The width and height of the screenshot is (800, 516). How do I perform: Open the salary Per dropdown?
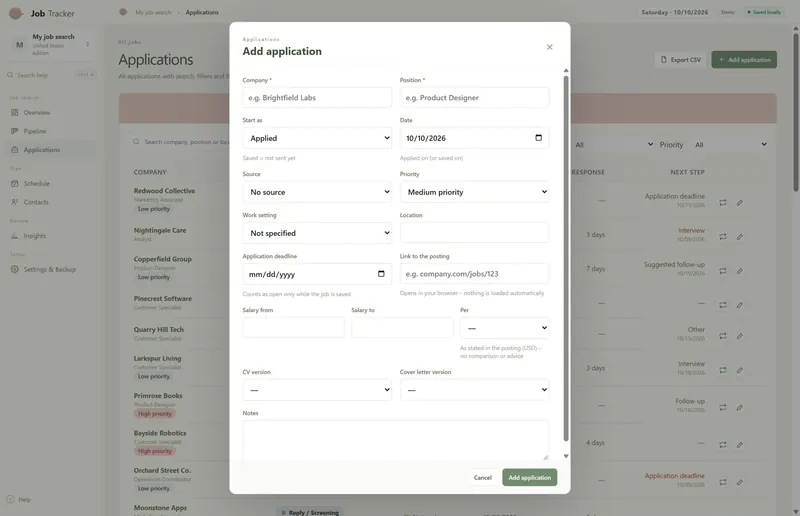[505, 328]
